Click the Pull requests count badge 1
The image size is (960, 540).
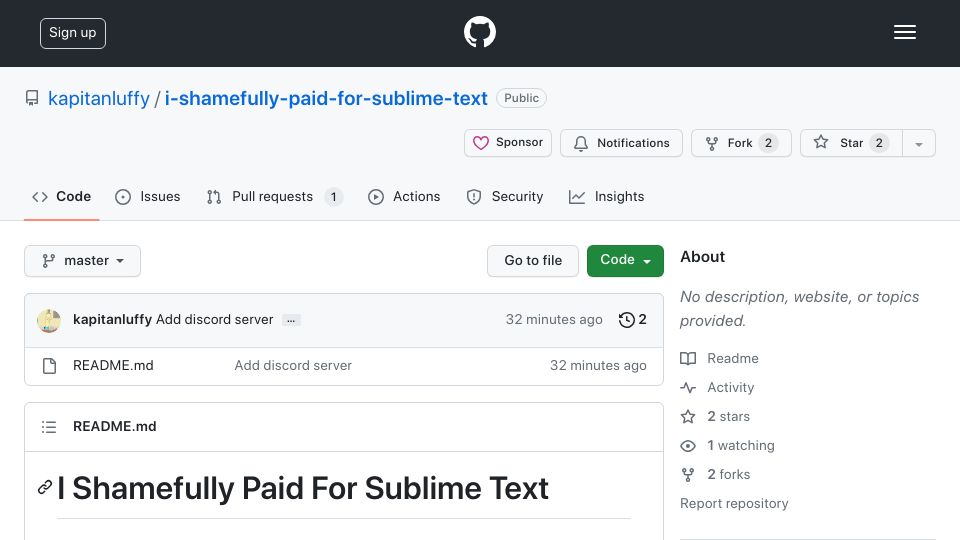[334, 197]
